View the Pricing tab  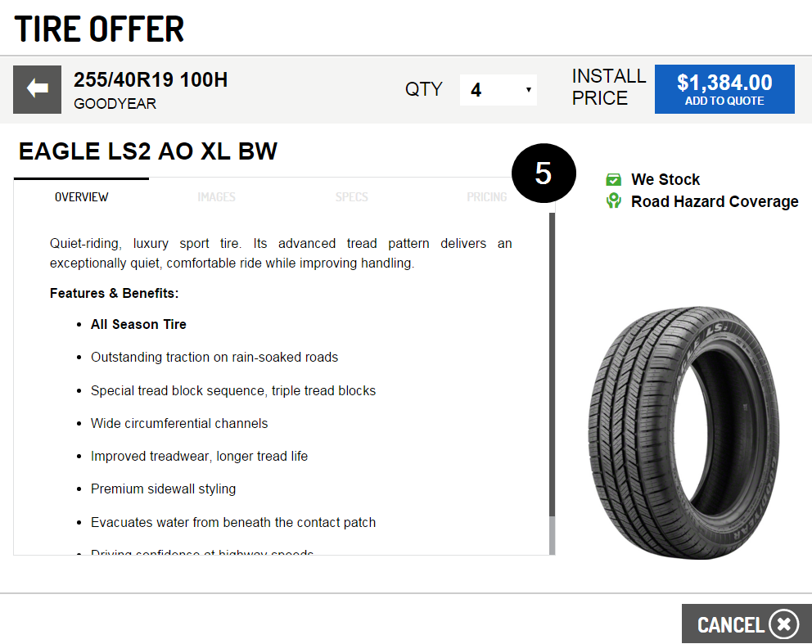pyautogui.click(x=486, y=197)
